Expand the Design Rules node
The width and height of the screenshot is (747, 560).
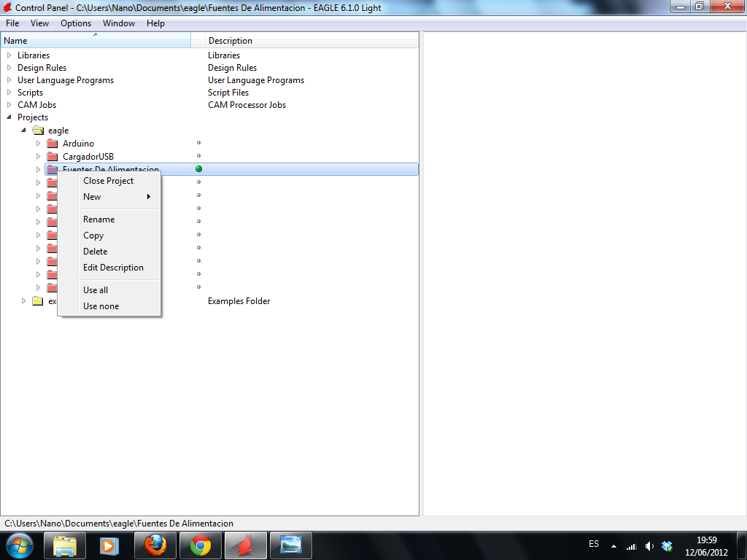[9, 68]
